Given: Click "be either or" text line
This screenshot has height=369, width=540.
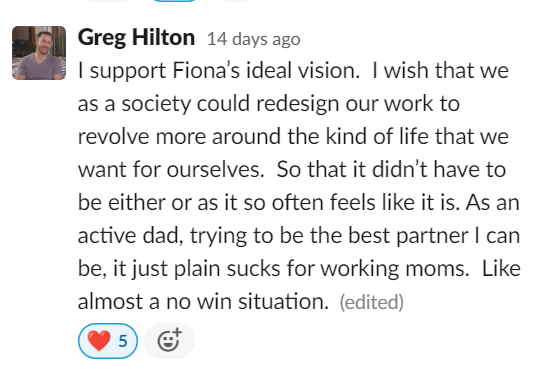Looking at the screenshot, I should [x=134, y=202].
